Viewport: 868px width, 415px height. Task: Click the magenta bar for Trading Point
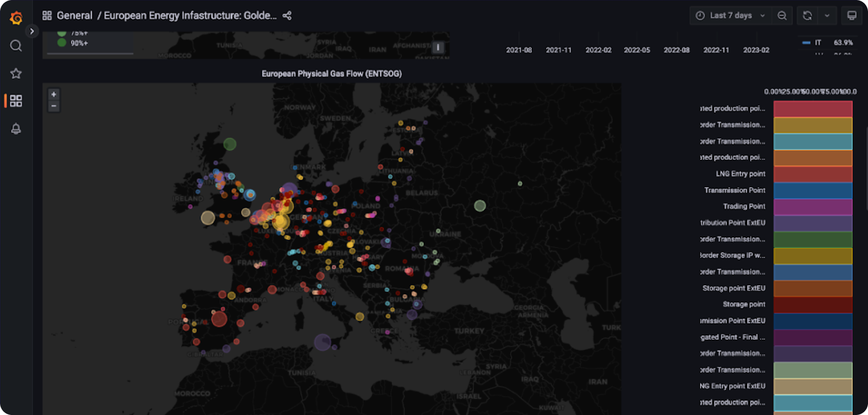pos(813,207)
